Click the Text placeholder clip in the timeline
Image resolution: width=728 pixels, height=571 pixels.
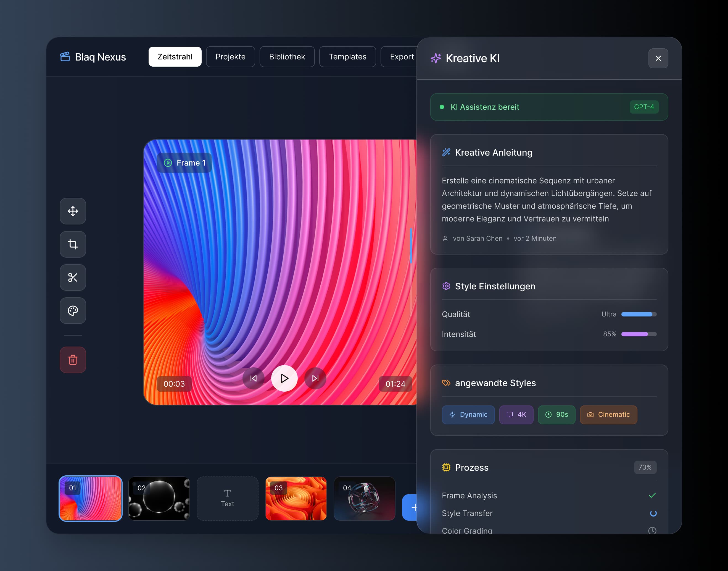(x=227, y=498)
